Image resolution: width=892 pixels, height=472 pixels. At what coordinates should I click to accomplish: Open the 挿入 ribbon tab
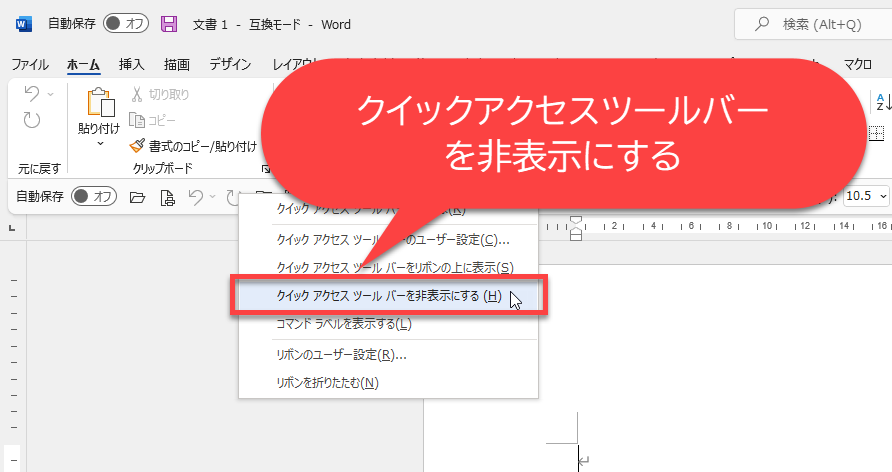click(x=132, y=64)
